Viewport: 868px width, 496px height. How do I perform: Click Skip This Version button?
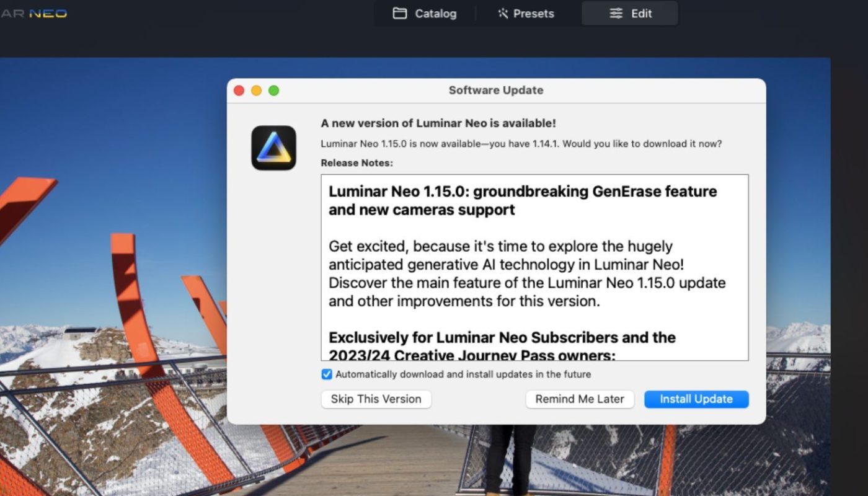376,399
